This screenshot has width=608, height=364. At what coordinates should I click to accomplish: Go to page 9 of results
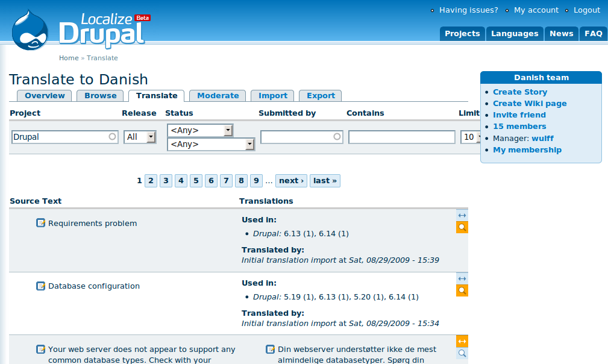[x=256, y=181]
